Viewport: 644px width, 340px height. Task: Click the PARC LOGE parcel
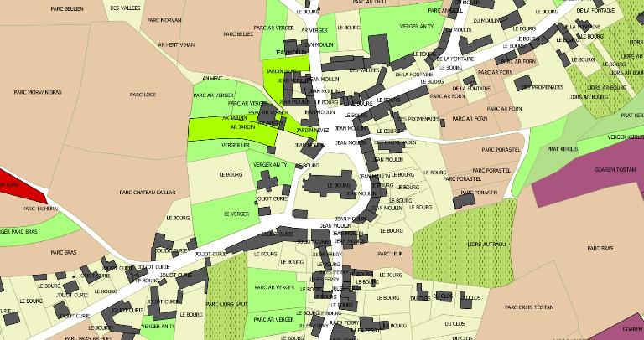coord(143,95)
